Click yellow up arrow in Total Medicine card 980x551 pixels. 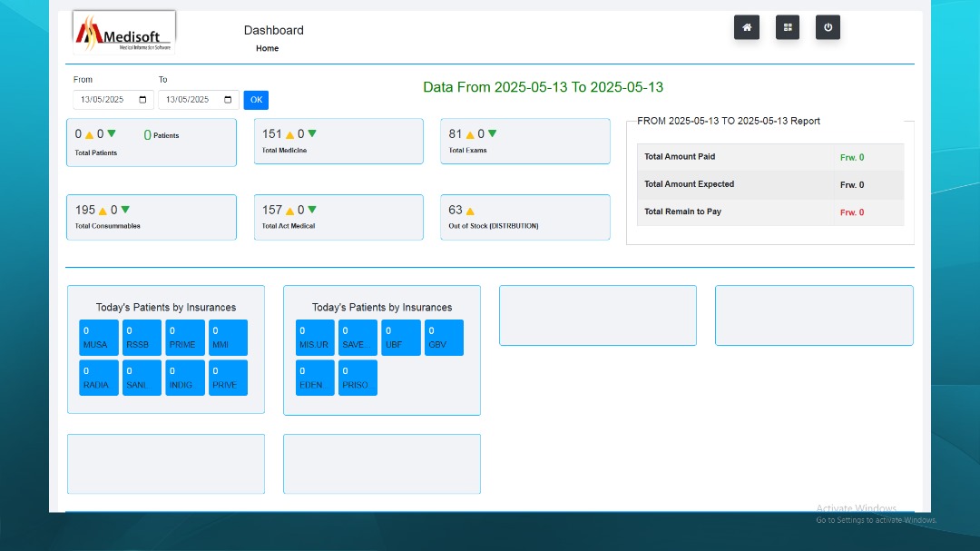click(290, 135)
